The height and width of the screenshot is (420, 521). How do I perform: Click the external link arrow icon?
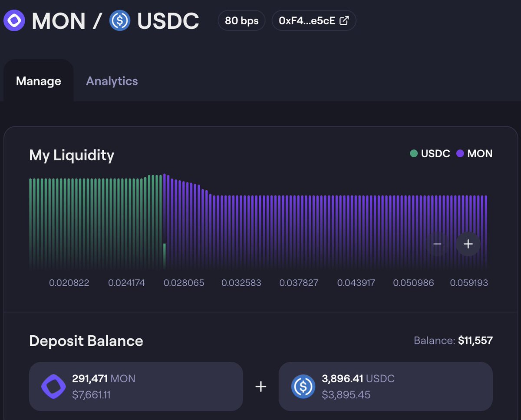coord(344,20)
